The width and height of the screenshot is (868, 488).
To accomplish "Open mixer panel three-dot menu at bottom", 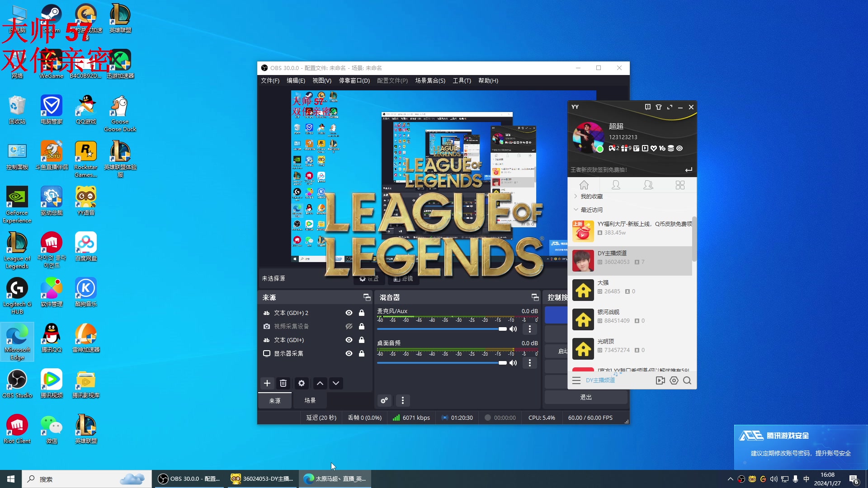I will click(x=403, y=400).
